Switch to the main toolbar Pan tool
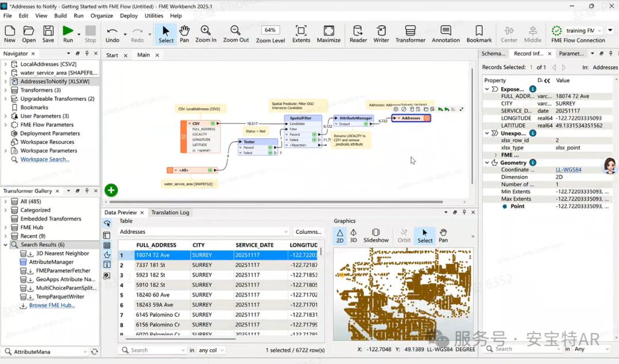The image size is (619, 364). pyautogui.click(x=185, y=34)
